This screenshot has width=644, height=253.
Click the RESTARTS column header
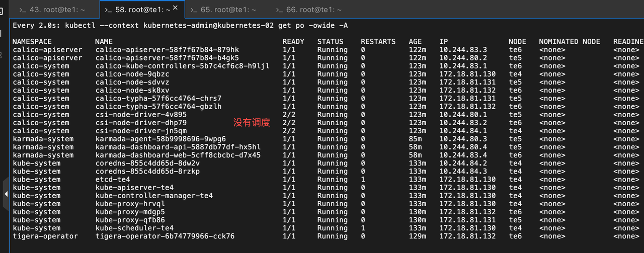pyautogui.click(x=378, y=42)
